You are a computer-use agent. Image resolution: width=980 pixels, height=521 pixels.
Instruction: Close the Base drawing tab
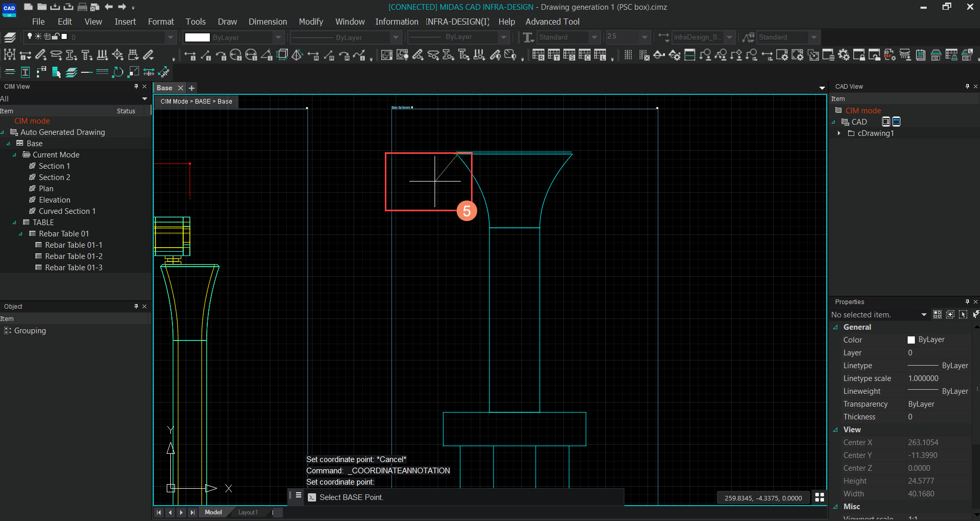pos(181,88)
